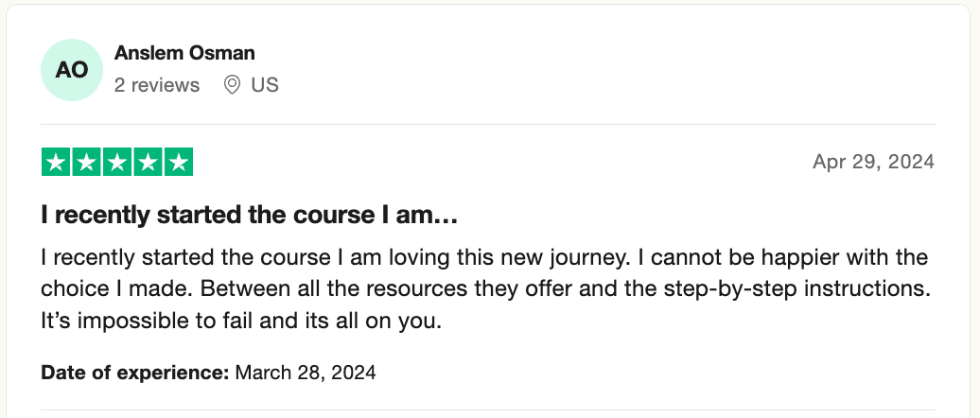Click the "Date of experience:" label
The height and width of the screenshot is (418, 980).
pos(135,373)
